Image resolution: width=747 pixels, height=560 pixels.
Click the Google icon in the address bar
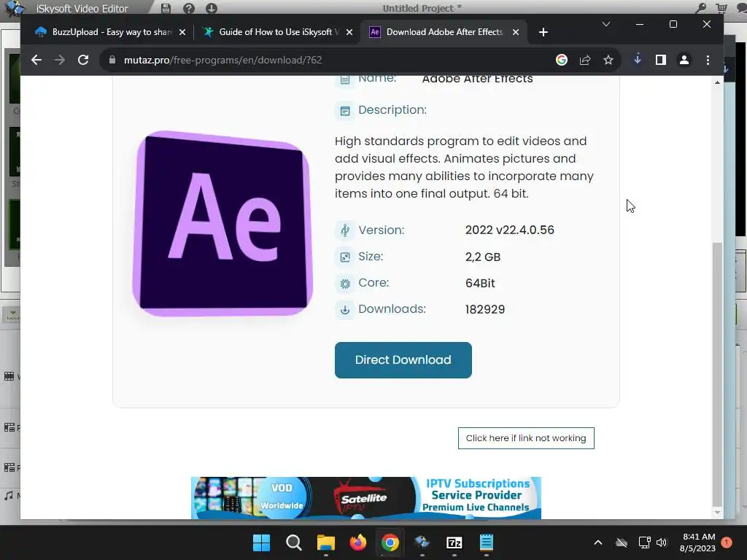pyautogui.click(x=562, y=60)
